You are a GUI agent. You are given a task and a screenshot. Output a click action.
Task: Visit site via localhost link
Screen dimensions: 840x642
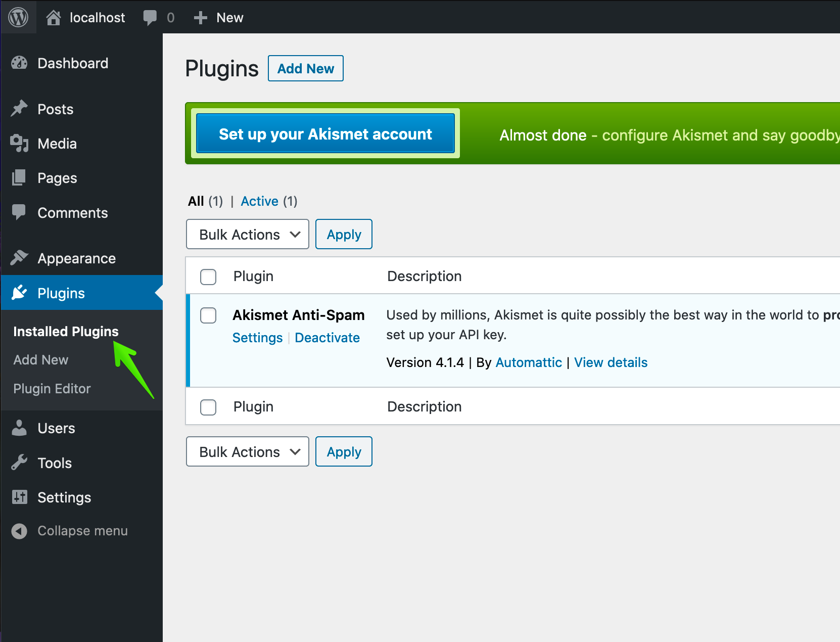pos(97,18)
